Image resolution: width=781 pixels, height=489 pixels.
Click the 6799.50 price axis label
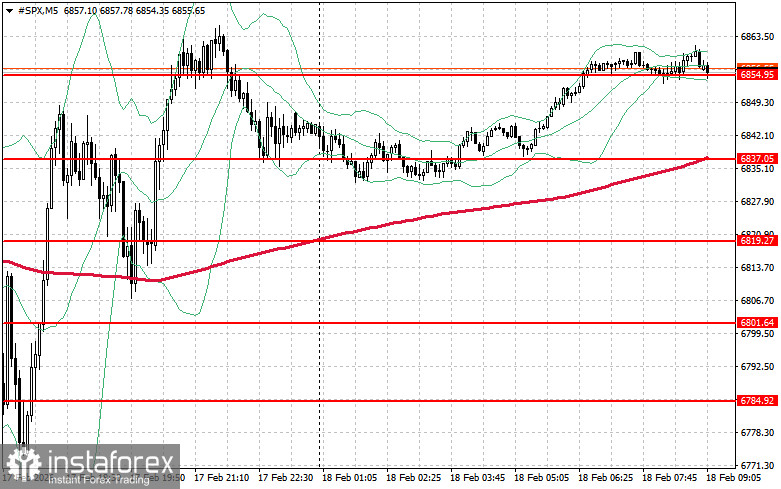[x=758, y=334]
